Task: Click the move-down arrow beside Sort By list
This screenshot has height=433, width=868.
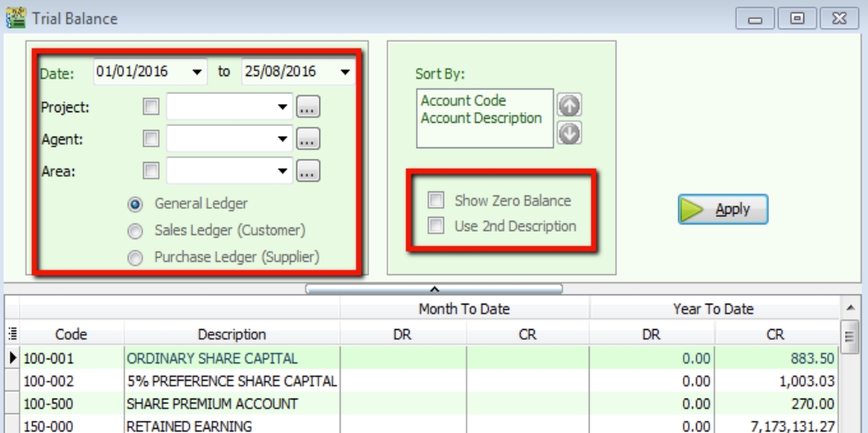Action: click(x=570, y=132)
